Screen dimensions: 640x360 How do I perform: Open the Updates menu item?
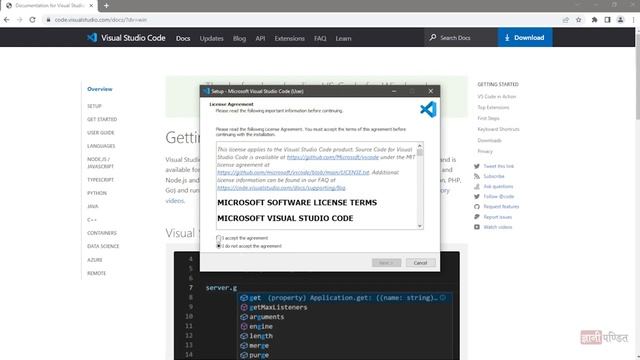pyautogui.click(x=211, y=38)
